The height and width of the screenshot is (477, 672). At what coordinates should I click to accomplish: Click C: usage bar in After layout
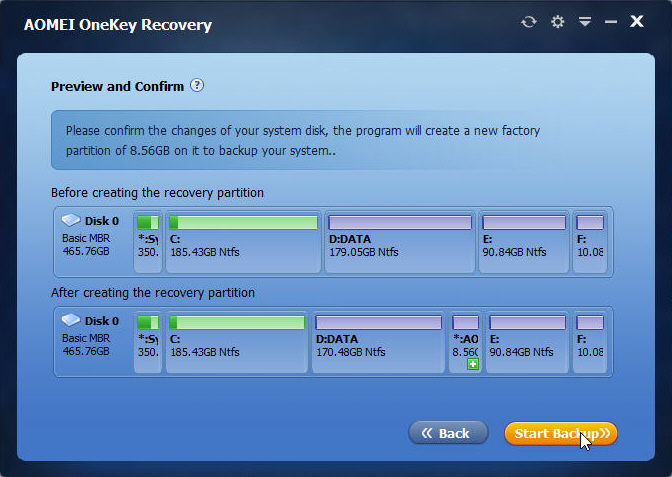[237, 322]
